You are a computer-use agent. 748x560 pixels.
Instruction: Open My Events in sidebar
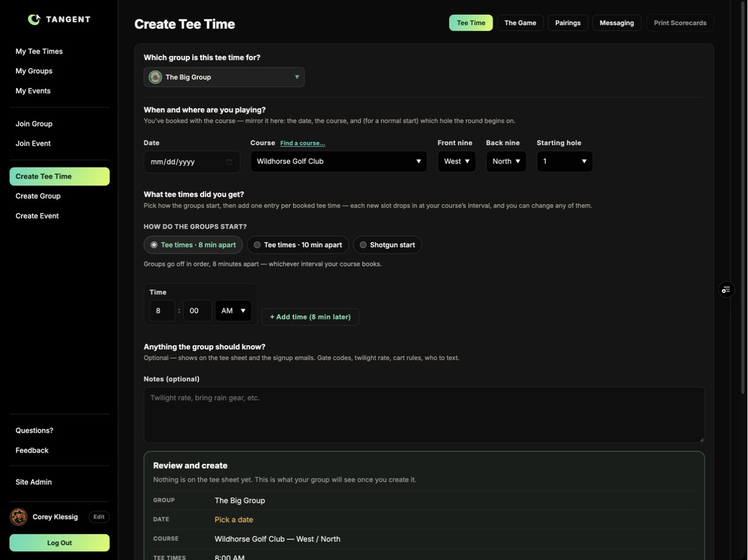pos(59,91)
